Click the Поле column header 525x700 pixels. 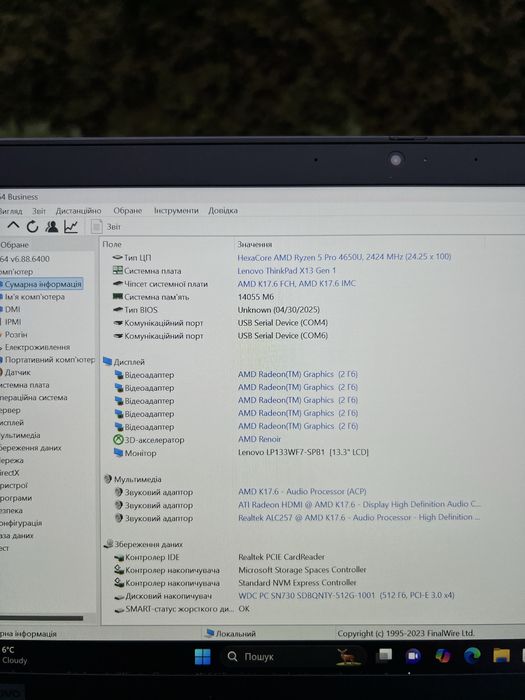(x=112, y=244)
